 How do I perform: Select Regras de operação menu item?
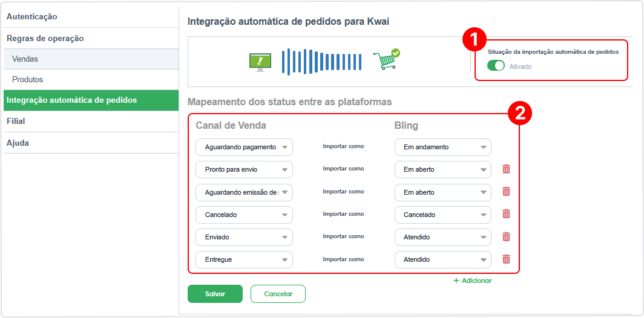click(91, 39)
